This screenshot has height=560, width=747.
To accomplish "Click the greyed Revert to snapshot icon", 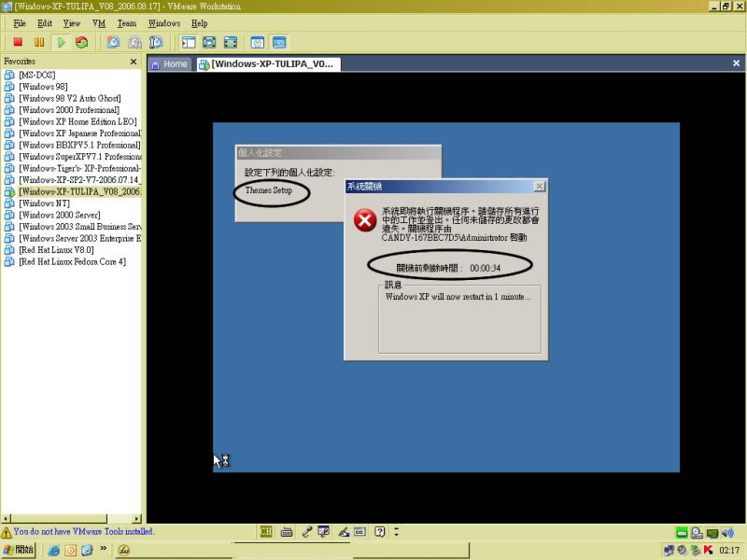I will (134, 42).
